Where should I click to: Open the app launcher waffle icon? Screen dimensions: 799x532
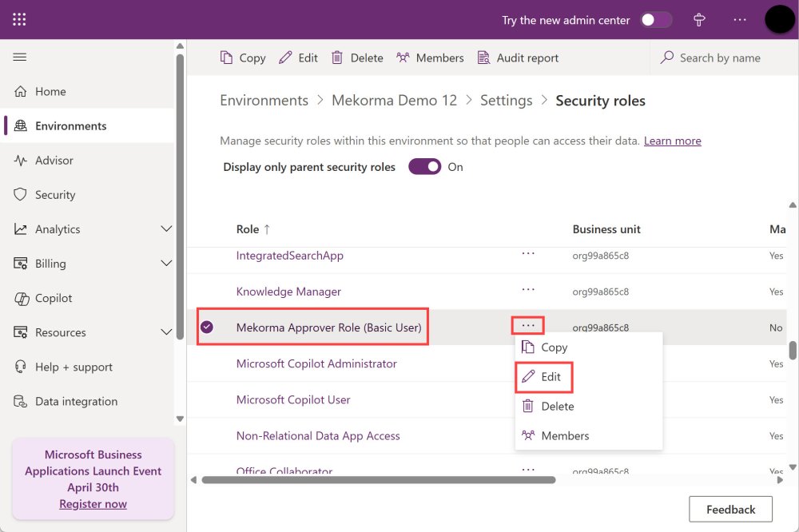click(x=20, y=20)
